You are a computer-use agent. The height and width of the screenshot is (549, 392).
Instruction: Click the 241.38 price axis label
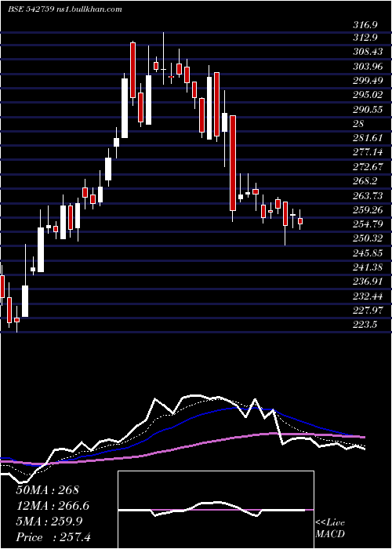[368, 267]
